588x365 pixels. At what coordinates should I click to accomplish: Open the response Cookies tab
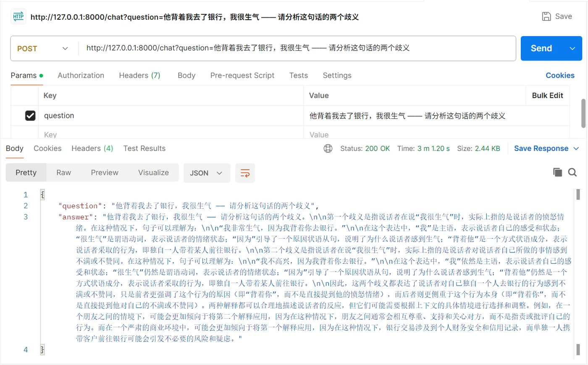tap(47, 149)
